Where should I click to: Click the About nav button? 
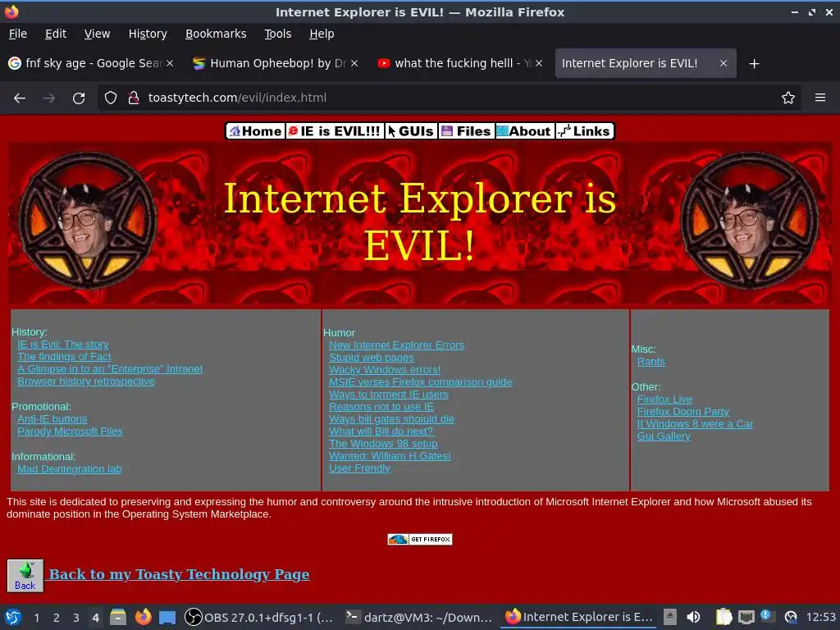[524, 131]
